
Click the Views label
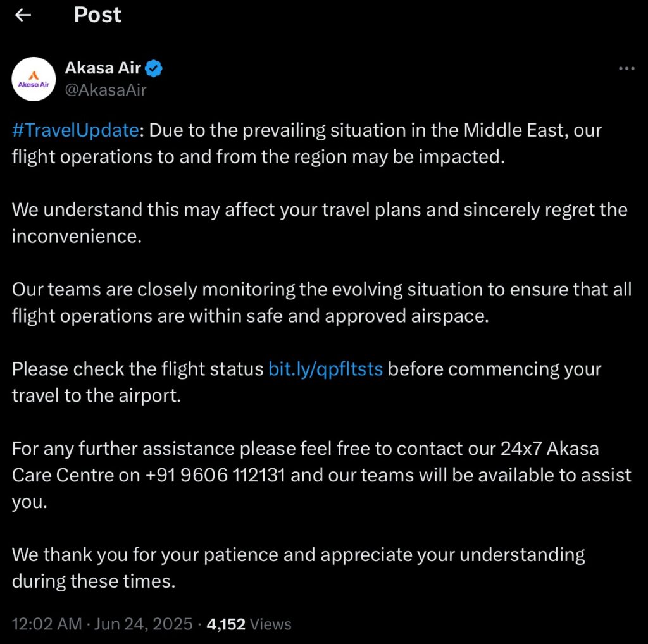[271, 624]
